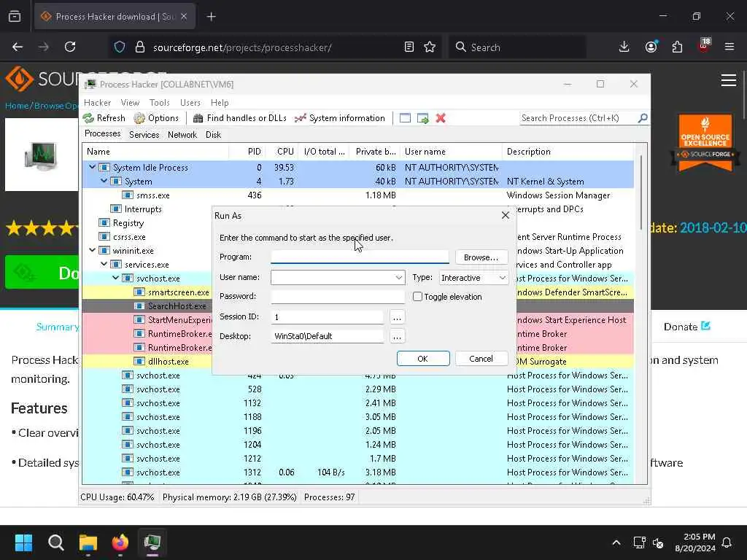Collapse the services.exe tree node
Image resolution: width=747 pixels, height=560 pixels.
pos(104,264)
